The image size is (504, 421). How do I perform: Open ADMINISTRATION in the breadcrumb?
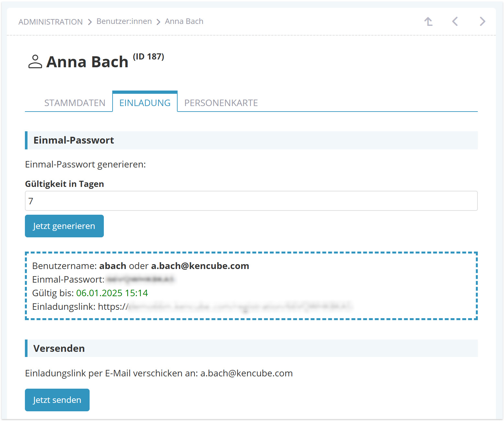[50, 22]
